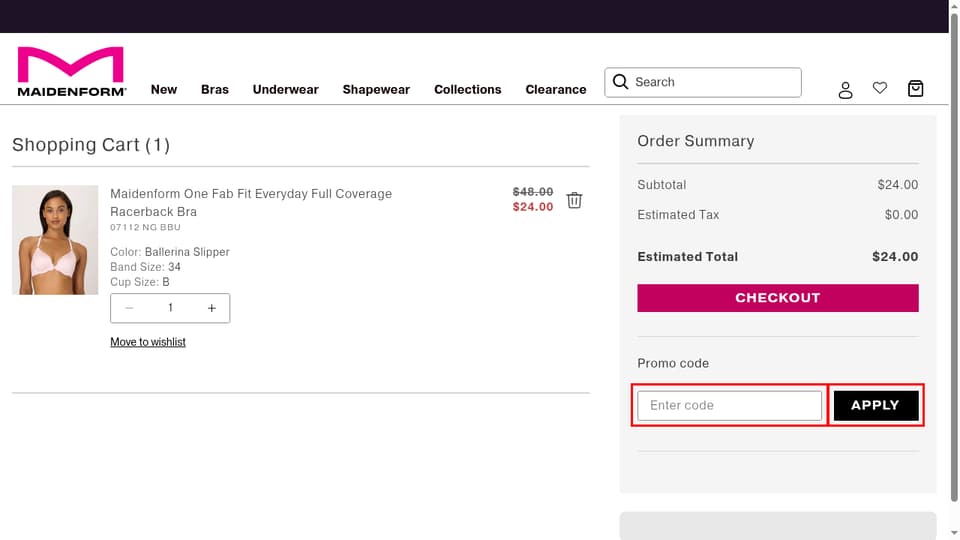
Task: Select the Estimated Total label
Action: (687, 257)
